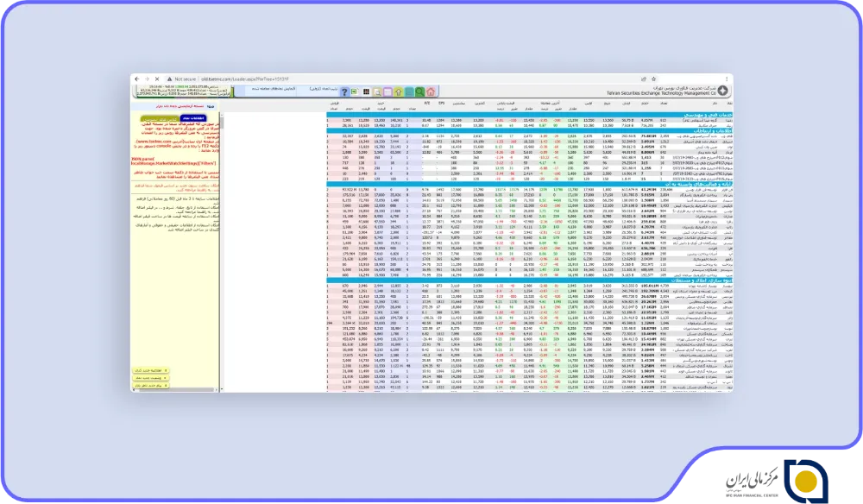Bookmark page with the star icon

[654, 79]
